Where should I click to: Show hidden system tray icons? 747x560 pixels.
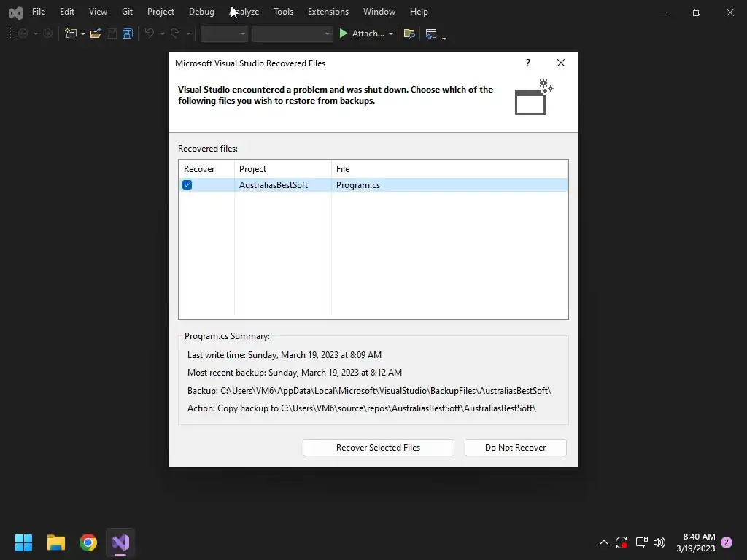point(603,542)
